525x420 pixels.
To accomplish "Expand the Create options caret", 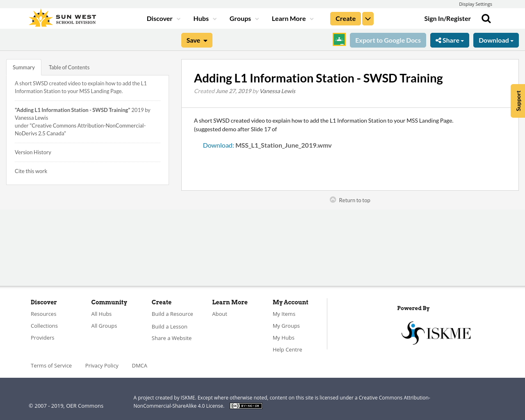I will (367, 18).
